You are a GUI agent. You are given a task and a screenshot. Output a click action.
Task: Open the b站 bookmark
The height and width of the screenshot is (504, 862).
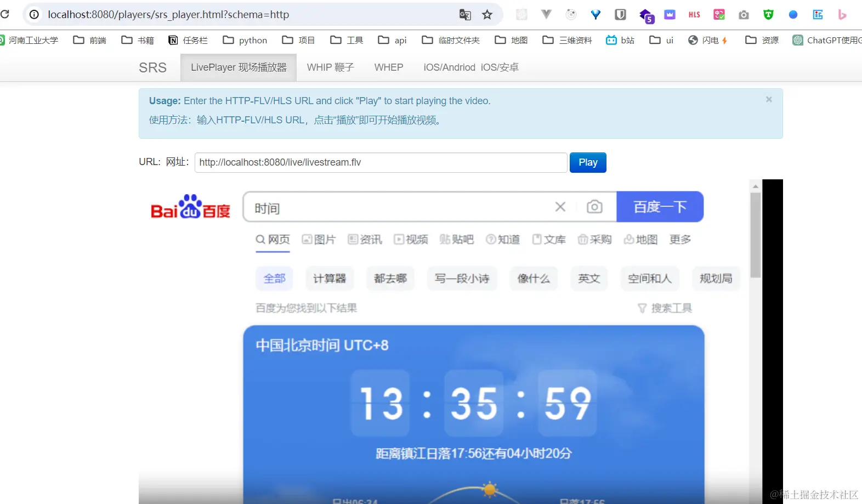[620, 40]
